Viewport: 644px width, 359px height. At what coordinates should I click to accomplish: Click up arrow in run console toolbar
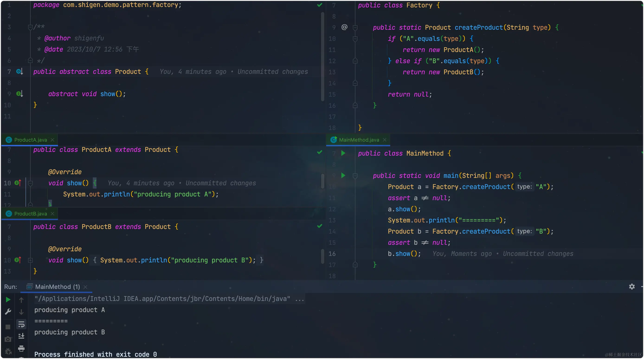(21, 300)
